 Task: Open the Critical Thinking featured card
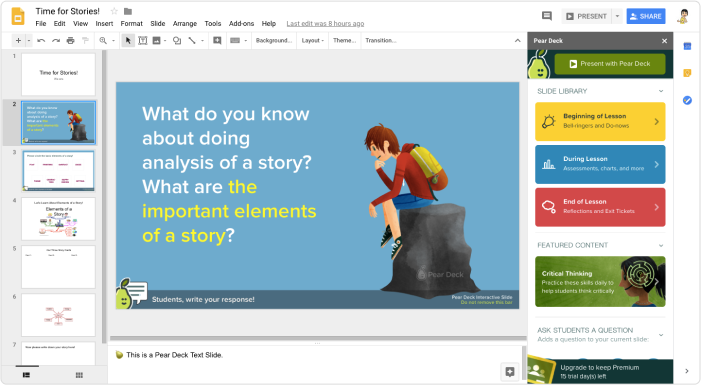600,281
